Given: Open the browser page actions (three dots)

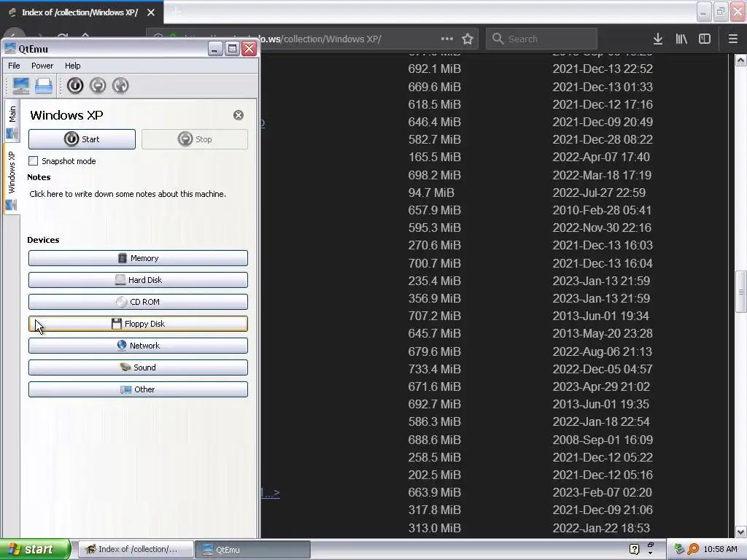Looking at the screenshot, I should tap(447, 39).
